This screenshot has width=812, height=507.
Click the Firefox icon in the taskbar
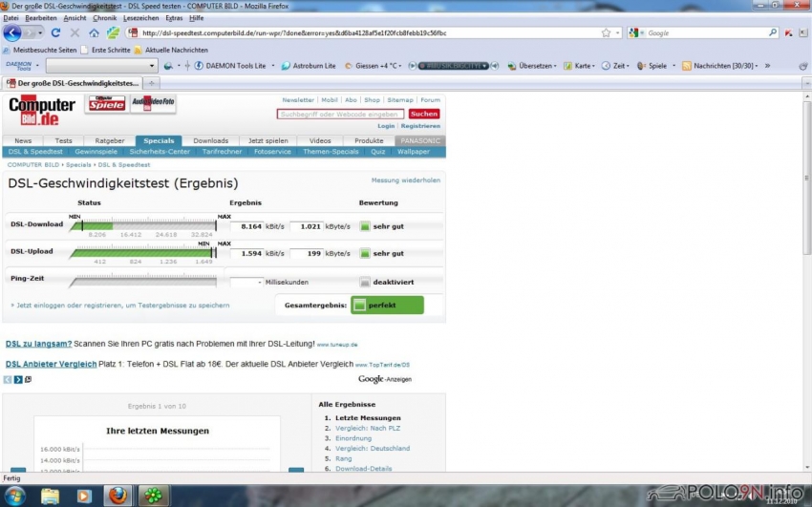coord(117,496)
